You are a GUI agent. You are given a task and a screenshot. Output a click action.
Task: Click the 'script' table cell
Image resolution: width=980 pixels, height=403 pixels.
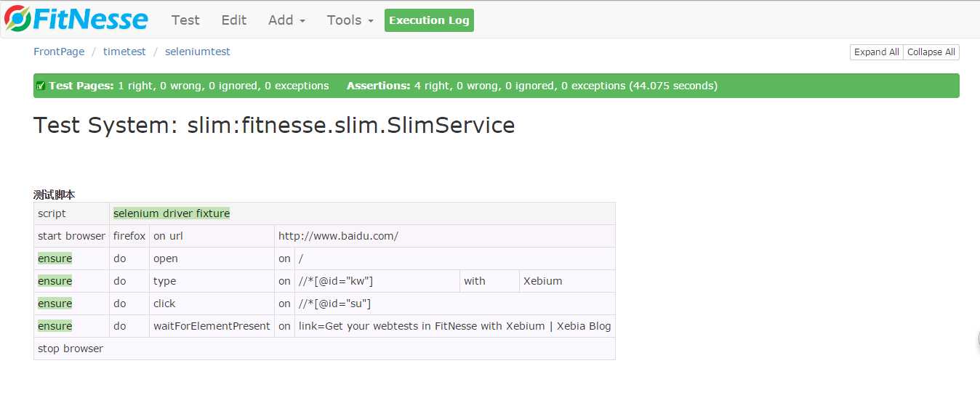(x=71, y=213)
